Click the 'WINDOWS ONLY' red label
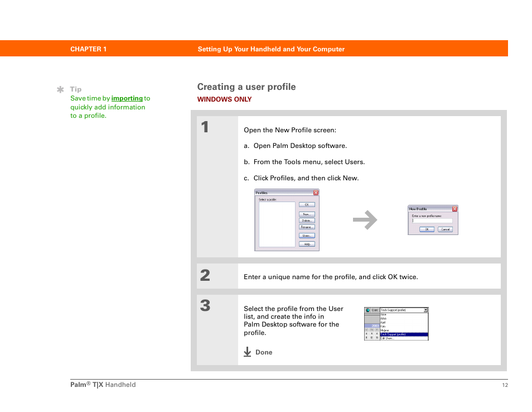The height and width of the screenshot is (412, 532). (224, 99)
